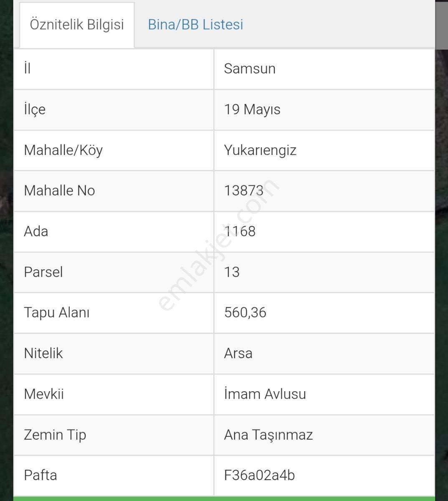Viewport: 448px width, 501px height.
Task: Select the Tapu Alanı value 560,36
Action: pos(245,312)
